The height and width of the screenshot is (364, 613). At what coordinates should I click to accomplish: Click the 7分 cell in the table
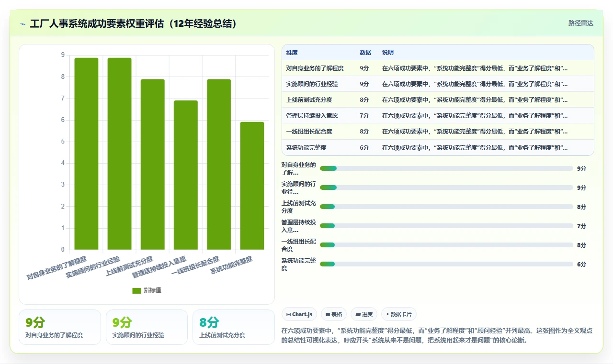click(x=364, y=116)
